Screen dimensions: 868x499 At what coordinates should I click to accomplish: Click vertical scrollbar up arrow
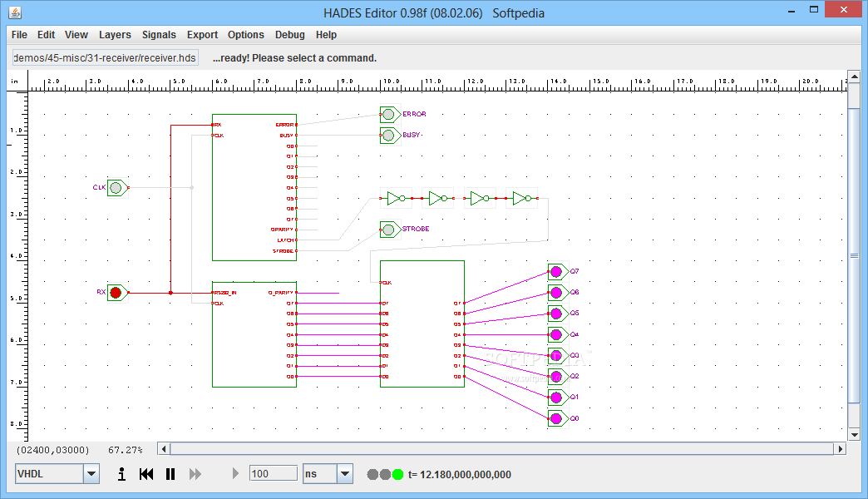click(x=854, y=77)
